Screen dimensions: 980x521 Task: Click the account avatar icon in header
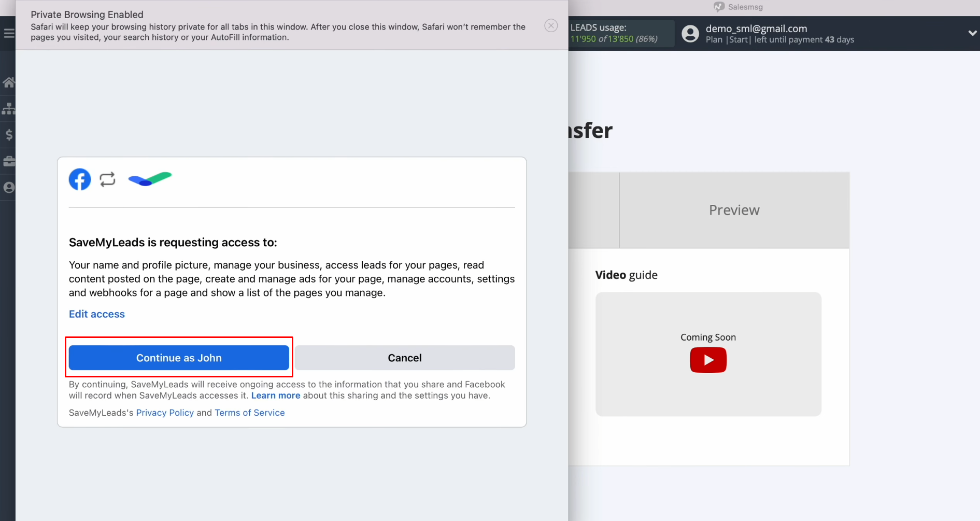690,34
